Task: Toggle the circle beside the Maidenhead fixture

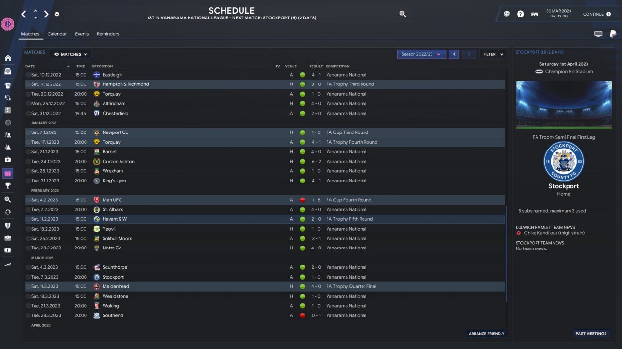Action: tap(28, 286)
